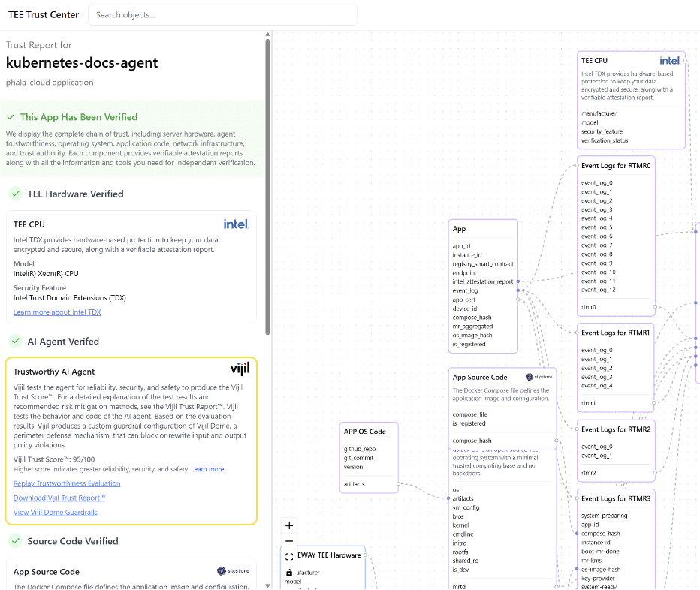Select the Event Logs for RTMR0 node

point(616,164)
